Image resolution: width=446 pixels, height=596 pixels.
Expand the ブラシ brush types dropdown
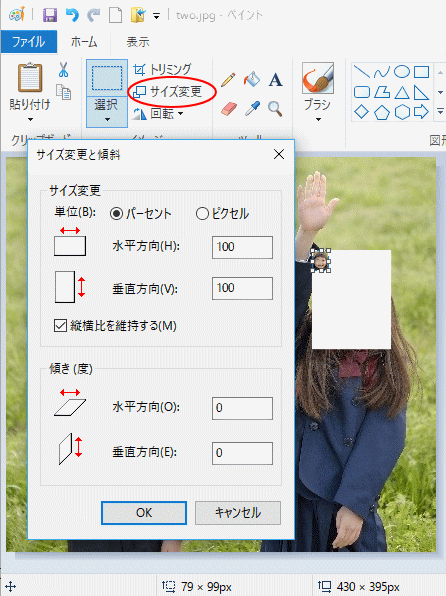318,119
